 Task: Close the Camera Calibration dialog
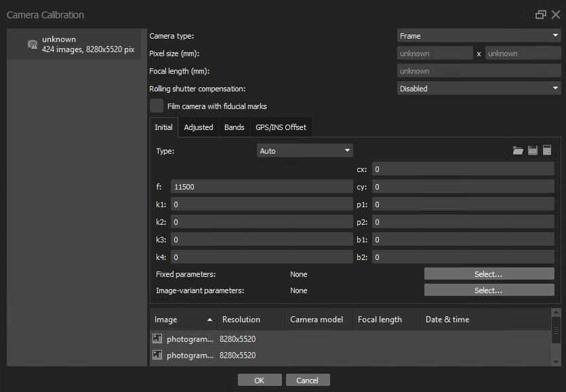(x=556, y=15)
